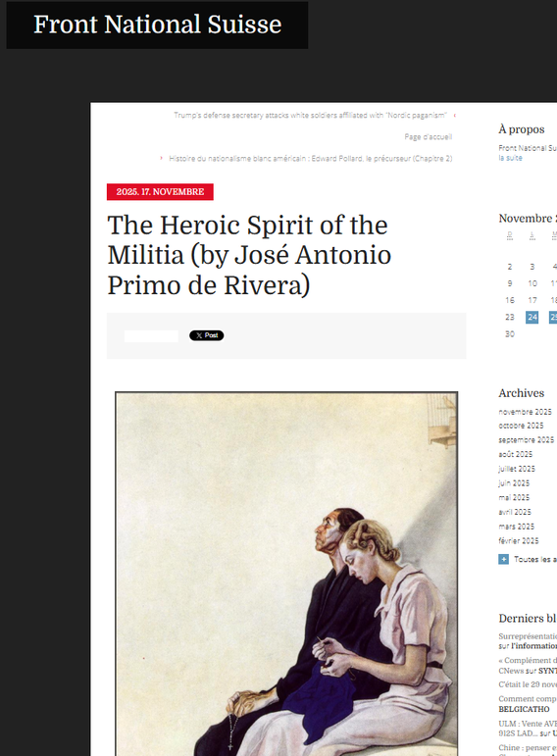Open the BELGICATHO blog link

(x=524, y=709)
